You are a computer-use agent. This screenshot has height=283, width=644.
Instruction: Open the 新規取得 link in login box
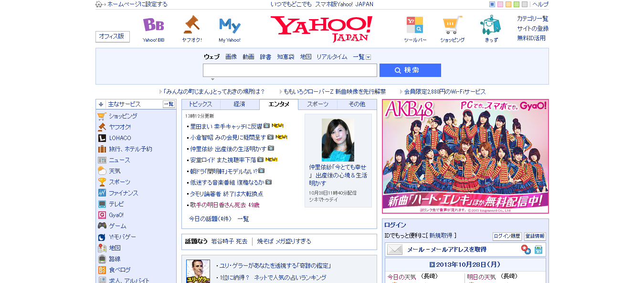pyautogui.click(x=441, y=236)
